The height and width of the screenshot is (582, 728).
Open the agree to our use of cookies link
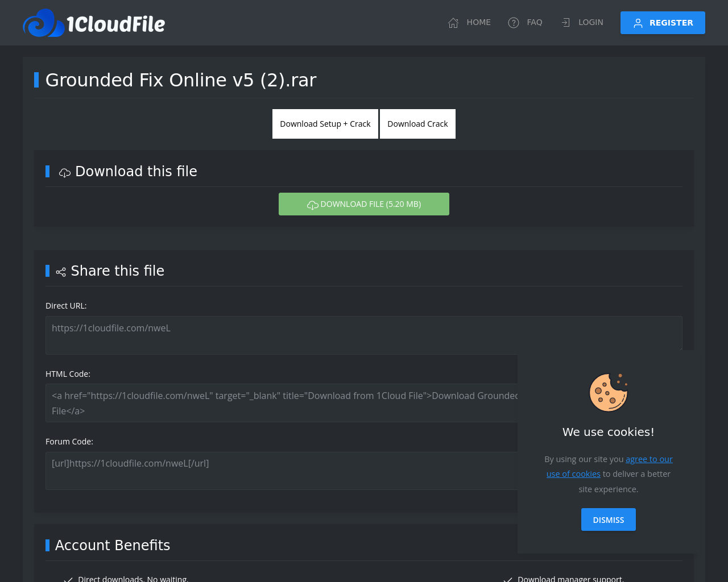point(648,459)
